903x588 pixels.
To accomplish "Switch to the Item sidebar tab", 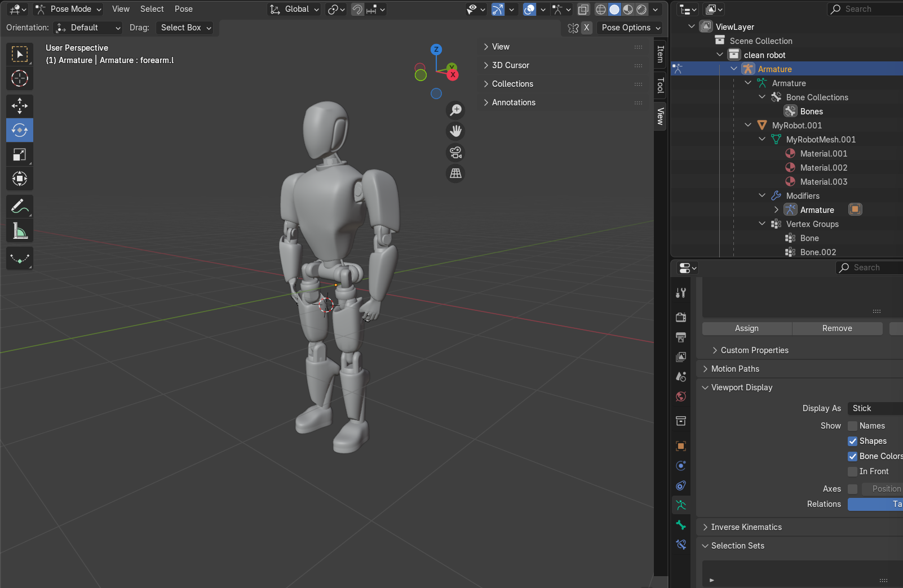I will [660, 54].
